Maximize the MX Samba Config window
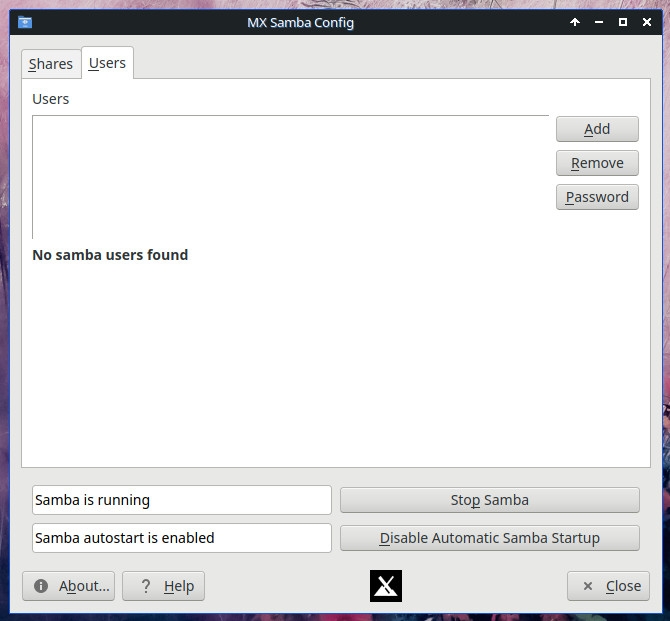Screen dimensions: 670x621 623,22
